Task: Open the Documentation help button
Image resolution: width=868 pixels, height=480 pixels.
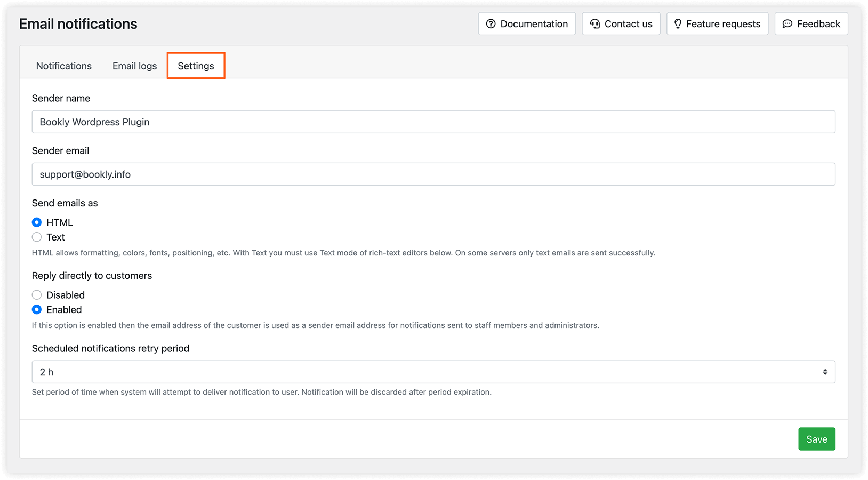Action: click(x=527, y=24)
